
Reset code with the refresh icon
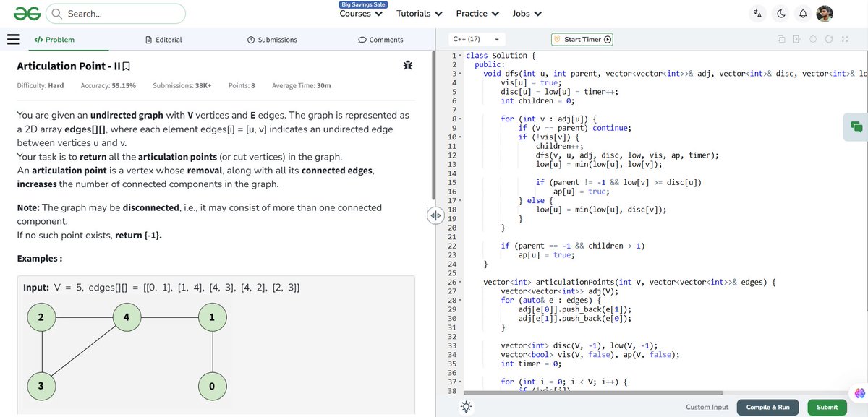pos(829,39)
